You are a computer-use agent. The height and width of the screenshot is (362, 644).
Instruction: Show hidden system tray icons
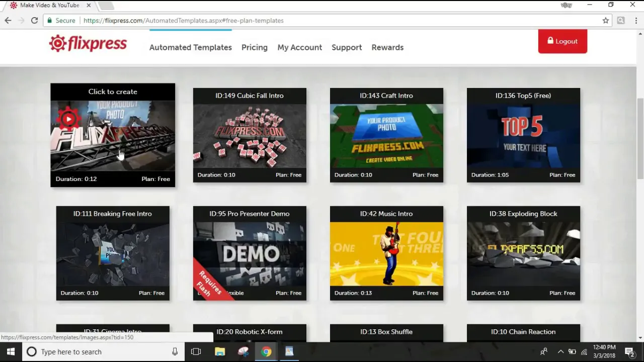(x=560, y=352)
